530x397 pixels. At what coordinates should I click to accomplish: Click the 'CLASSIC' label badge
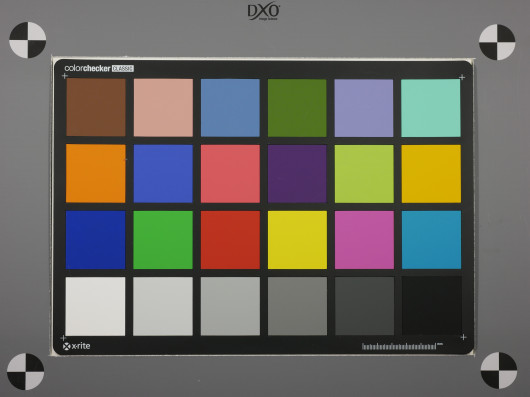pyautogui.click(x=123, y=69)
